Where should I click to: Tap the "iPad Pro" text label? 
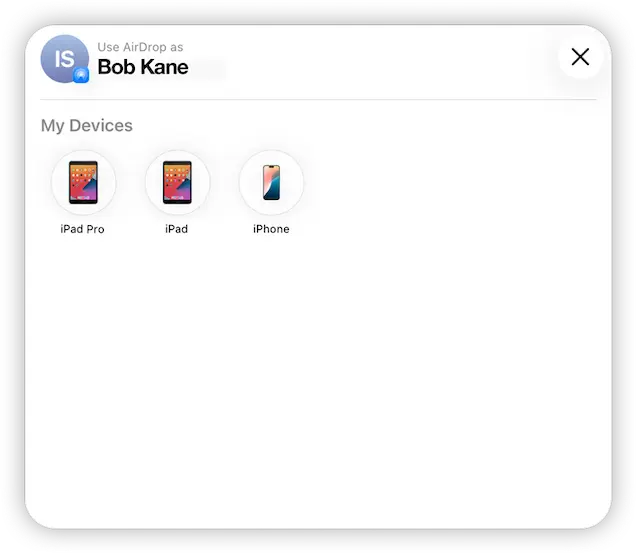(x=82, y=229)
